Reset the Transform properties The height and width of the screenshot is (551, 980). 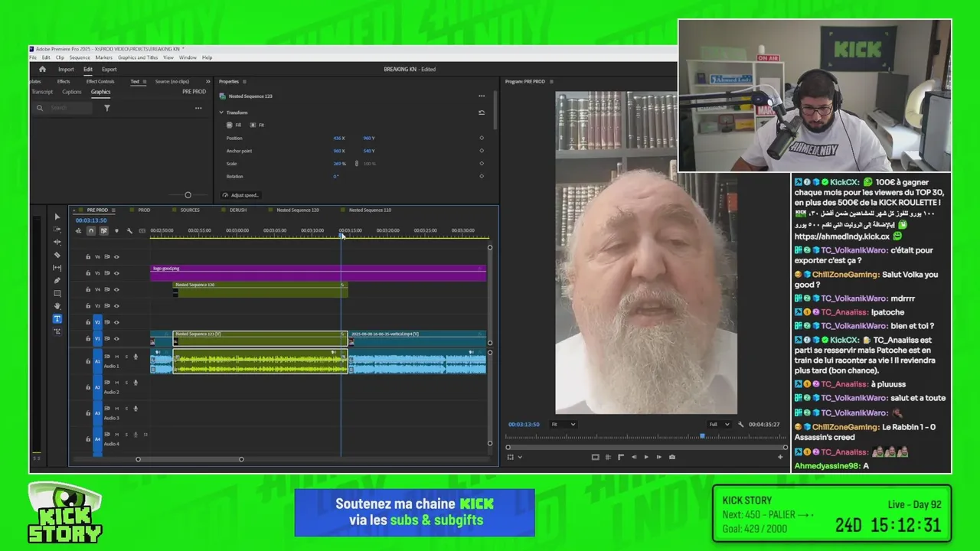482,112
